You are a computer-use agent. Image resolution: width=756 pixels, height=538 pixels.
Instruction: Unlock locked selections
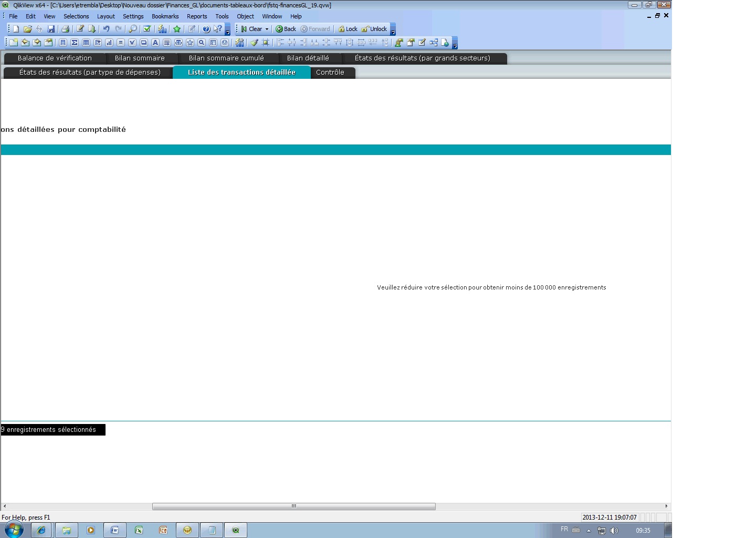coord(374,29)
